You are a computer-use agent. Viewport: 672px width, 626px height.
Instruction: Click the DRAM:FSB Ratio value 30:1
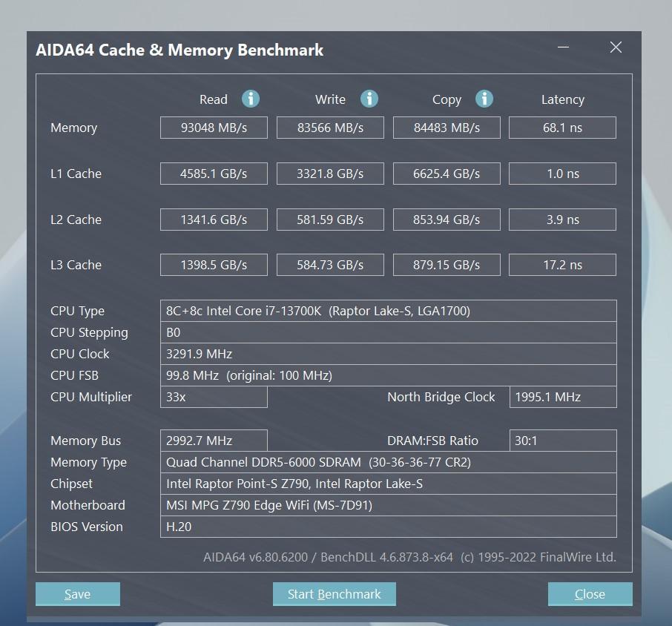click(x=563, y=441)
